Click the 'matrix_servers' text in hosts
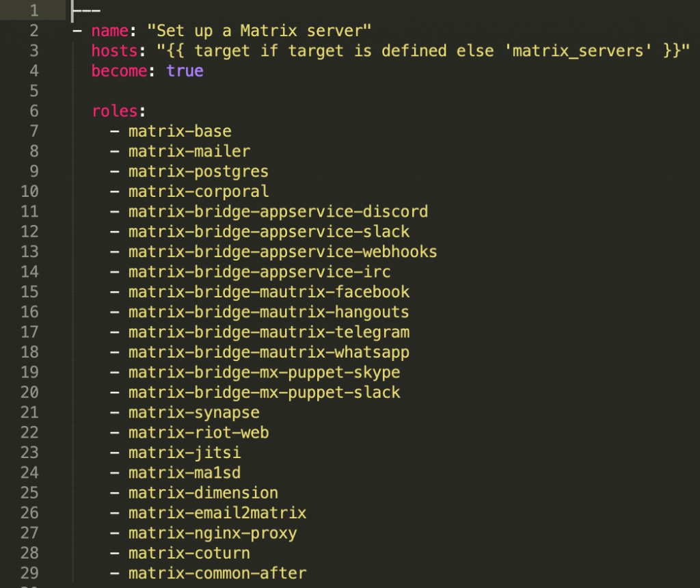 [578, 51]
